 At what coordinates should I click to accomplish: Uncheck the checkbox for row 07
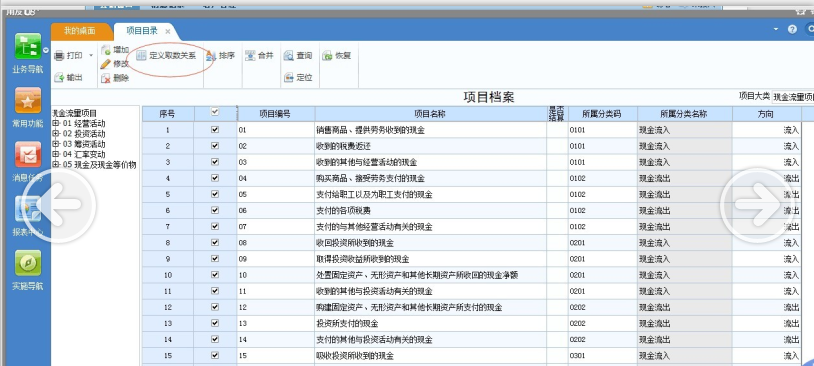click(215, 226)
